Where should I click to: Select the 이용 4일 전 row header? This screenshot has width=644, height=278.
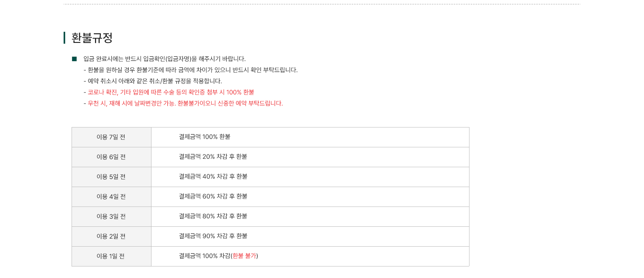111,197
